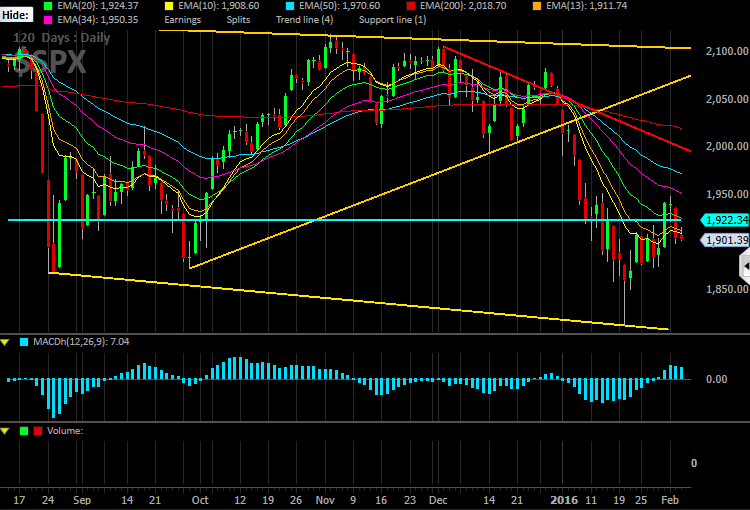Screen dimensions: 750x510
Task: Click the red EMA(200) color swatch
Action: (x=411, y=6)
